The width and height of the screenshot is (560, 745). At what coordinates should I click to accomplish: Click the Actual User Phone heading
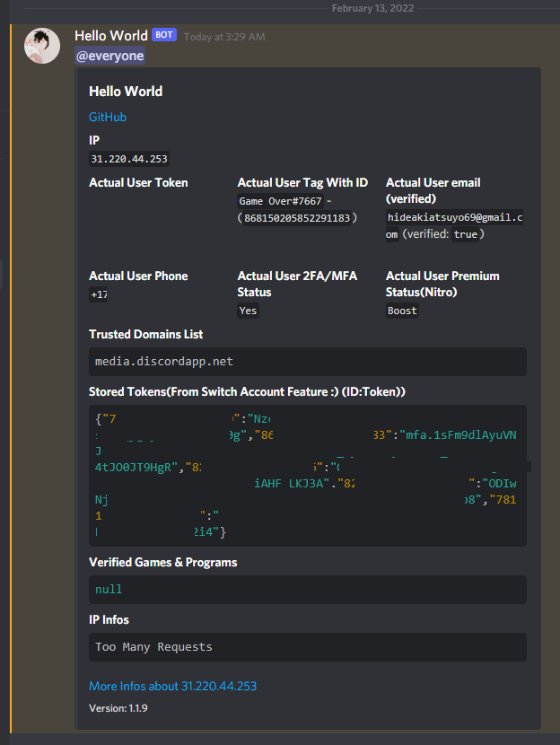click(138, 276)
